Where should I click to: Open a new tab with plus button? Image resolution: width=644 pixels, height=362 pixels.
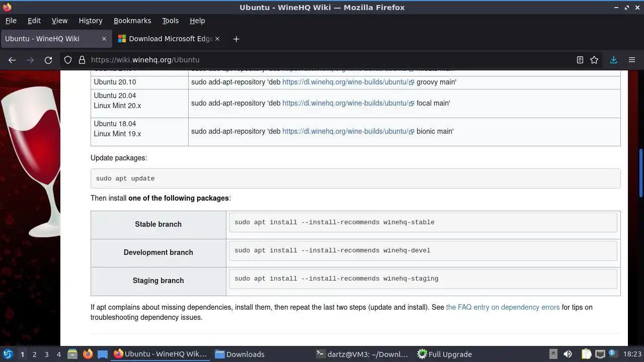click(x=236, y=39)
